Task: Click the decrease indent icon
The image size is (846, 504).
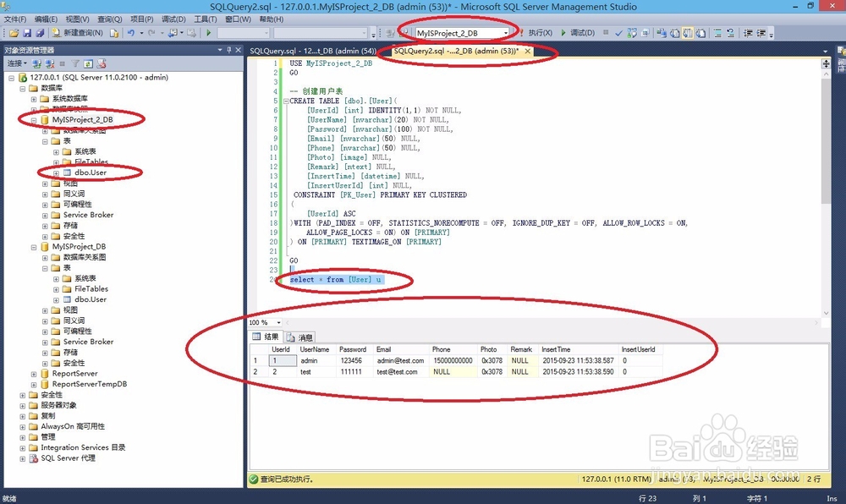Action: (x=749, y=33)
